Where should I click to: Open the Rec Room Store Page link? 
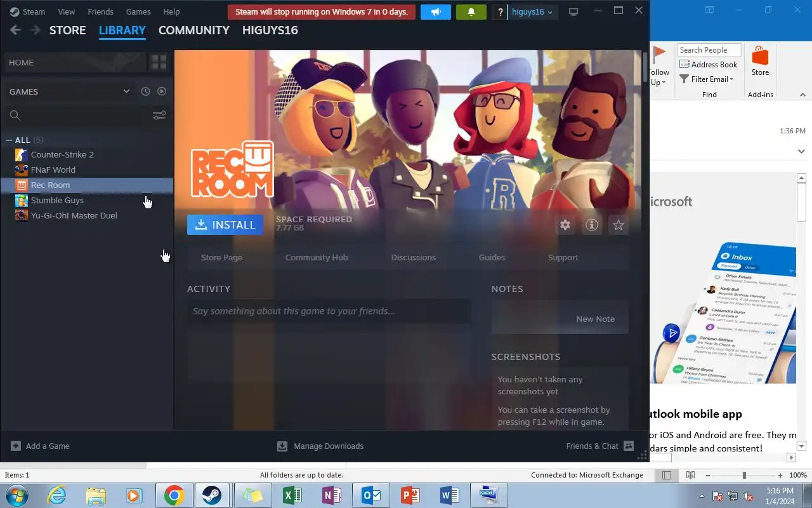click(221, 257)
